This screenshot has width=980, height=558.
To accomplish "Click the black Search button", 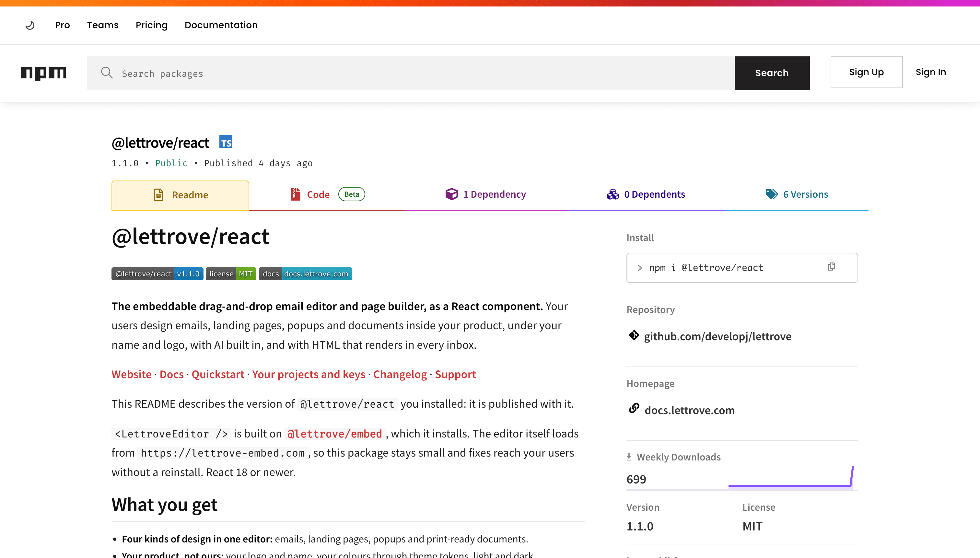I will coord(772,73).
